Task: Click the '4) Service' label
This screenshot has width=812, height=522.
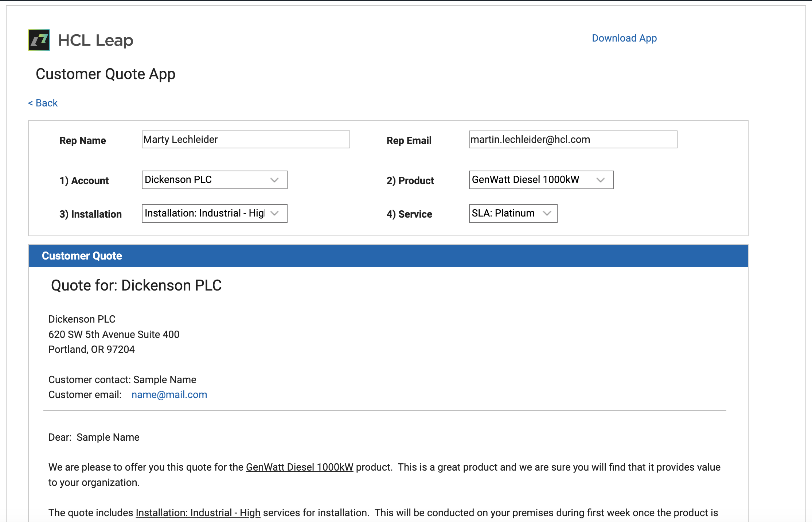Action: [409, 214]
